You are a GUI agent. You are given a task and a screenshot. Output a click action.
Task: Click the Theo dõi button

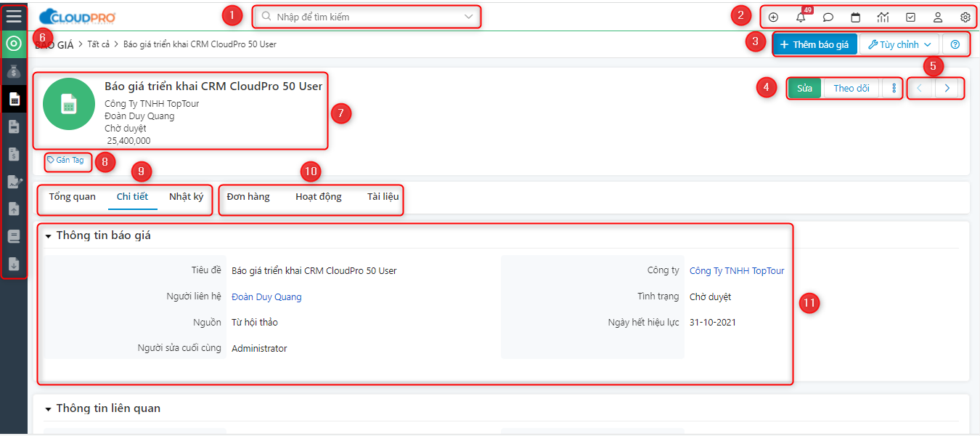852,88
